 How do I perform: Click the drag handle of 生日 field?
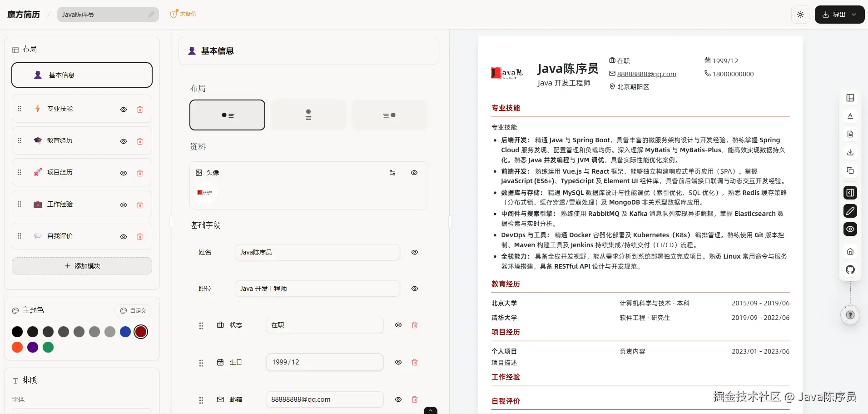pyautogui.click(x=201, y=363)
